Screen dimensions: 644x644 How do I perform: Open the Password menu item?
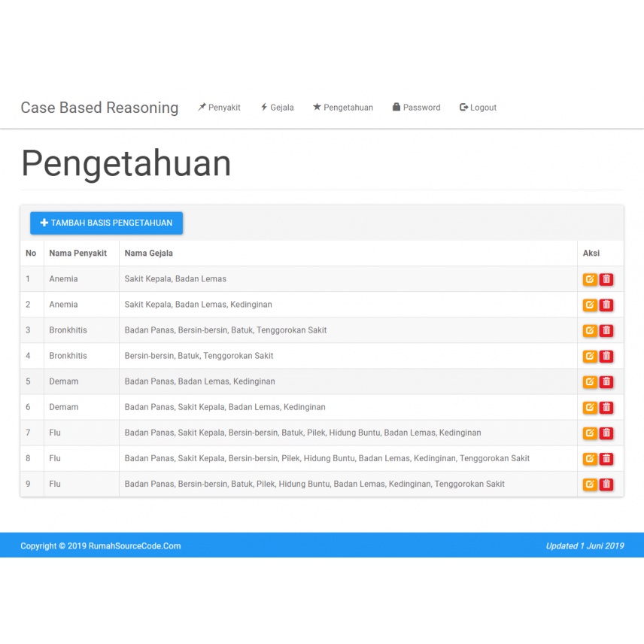click(416, 108)
